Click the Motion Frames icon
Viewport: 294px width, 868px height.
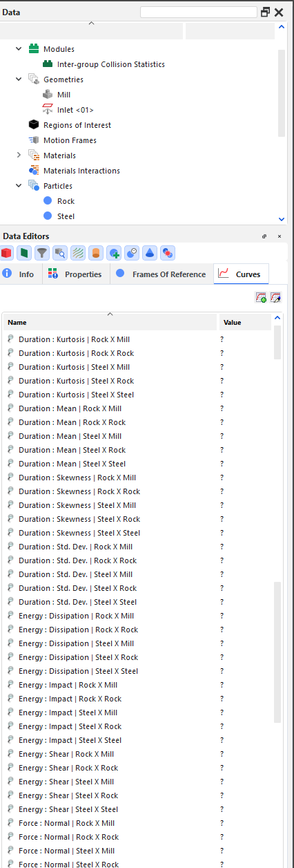(34, 140)
